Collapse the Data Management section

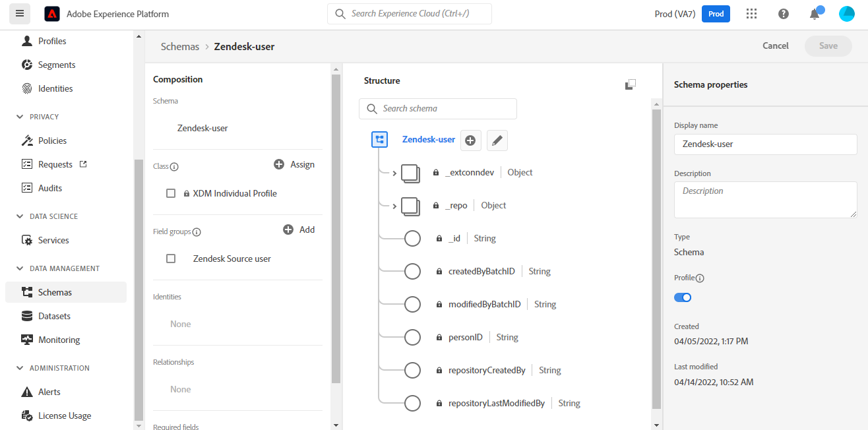[19, 268]
